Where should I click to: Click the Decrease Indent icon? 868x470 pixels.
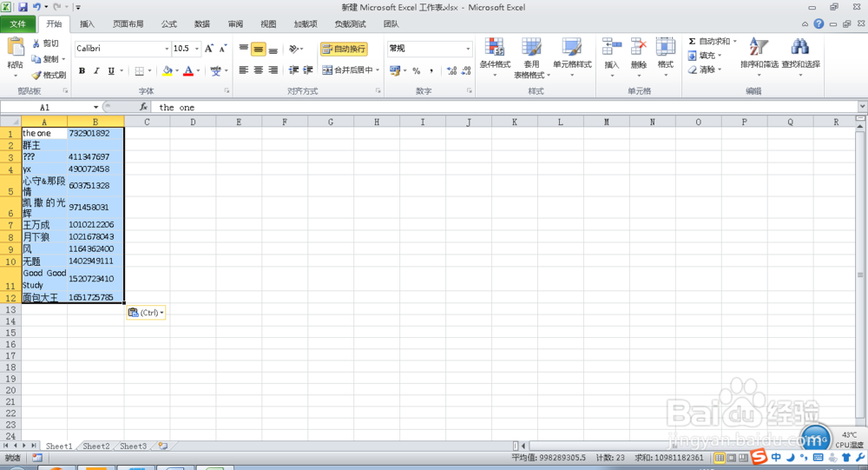293,70
